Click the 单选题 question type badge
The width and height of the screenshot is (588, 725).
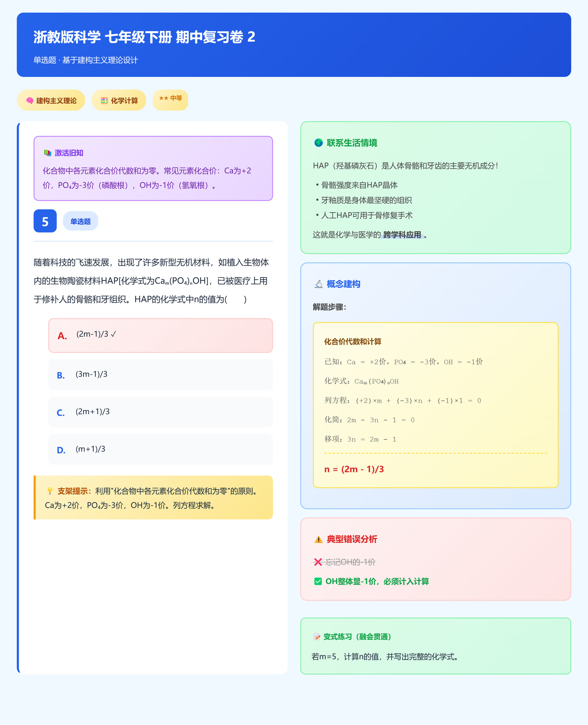[80, 221]
